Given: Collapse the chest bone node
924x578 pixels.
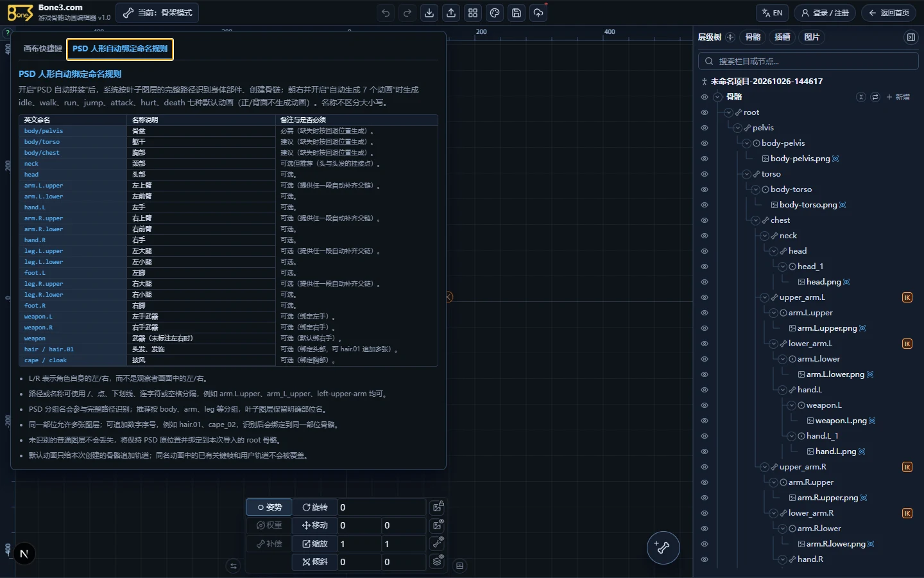Looking at the screenshot, I should click(756, 220).
